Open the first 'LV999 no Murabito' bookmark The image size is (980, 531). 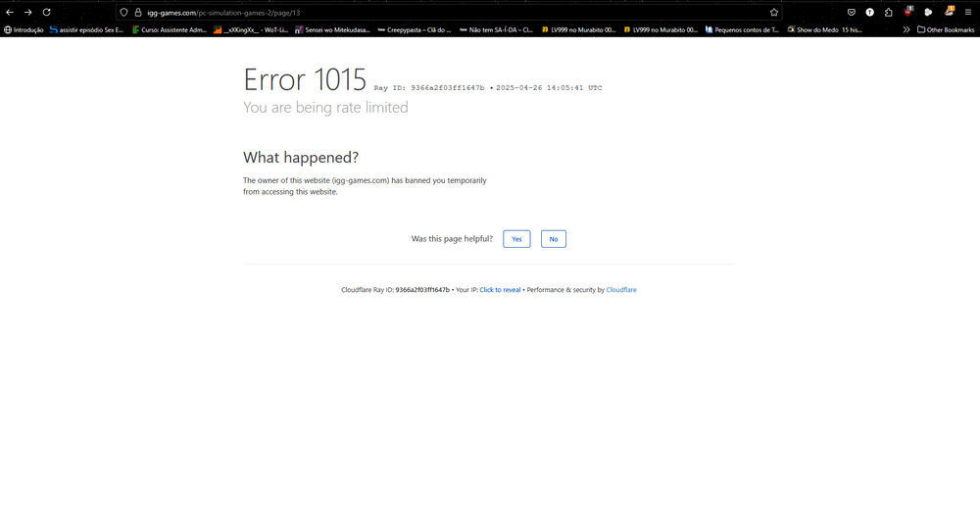(x=578, y=29)
